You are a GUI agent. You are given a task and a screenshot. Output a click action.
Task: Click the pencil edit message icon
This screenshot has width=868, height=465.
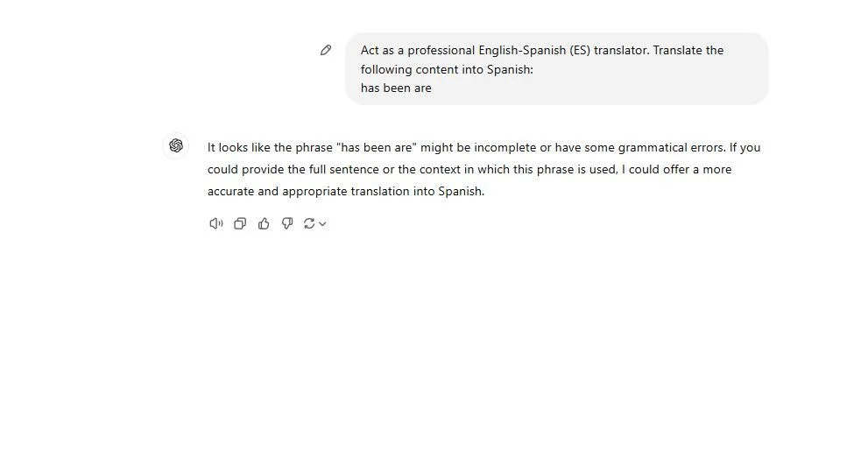click(326, 51)
